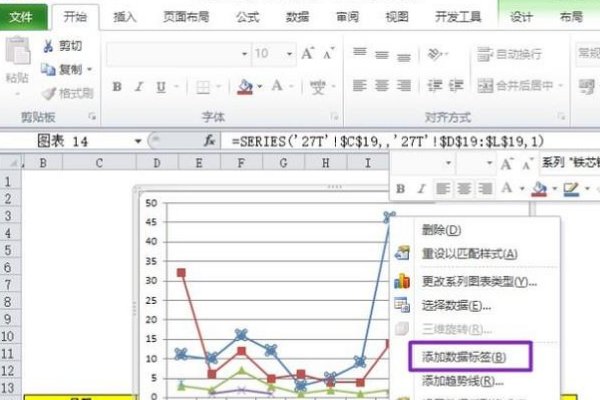Switch to the 开发工具 tab
Screen dimensions: 600x400
pyautogui.click(x=458, y=17)
